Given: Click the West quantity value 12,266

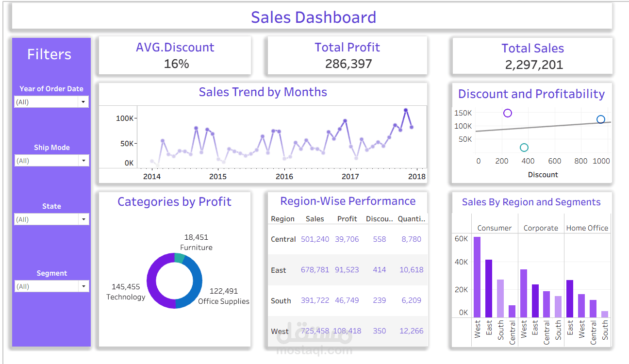Looking at the screenshot, I should pos(412,331).
